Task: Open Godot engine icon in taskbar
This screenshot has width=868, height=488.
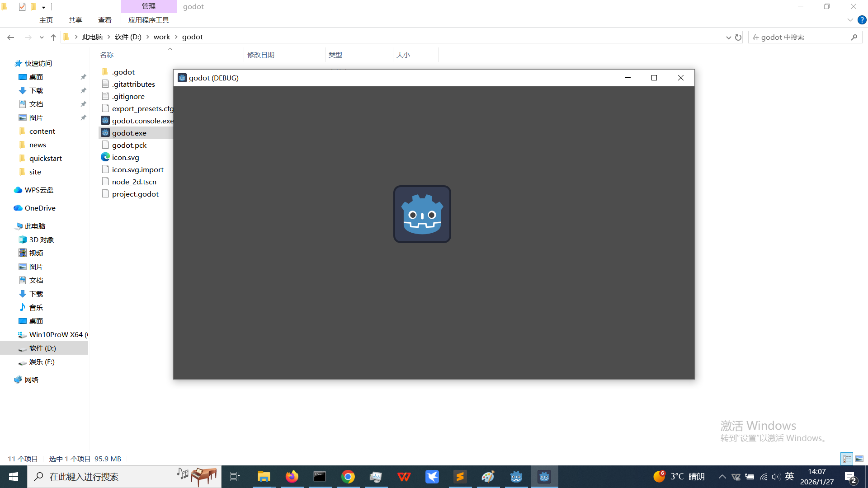Action: point(516,477)
